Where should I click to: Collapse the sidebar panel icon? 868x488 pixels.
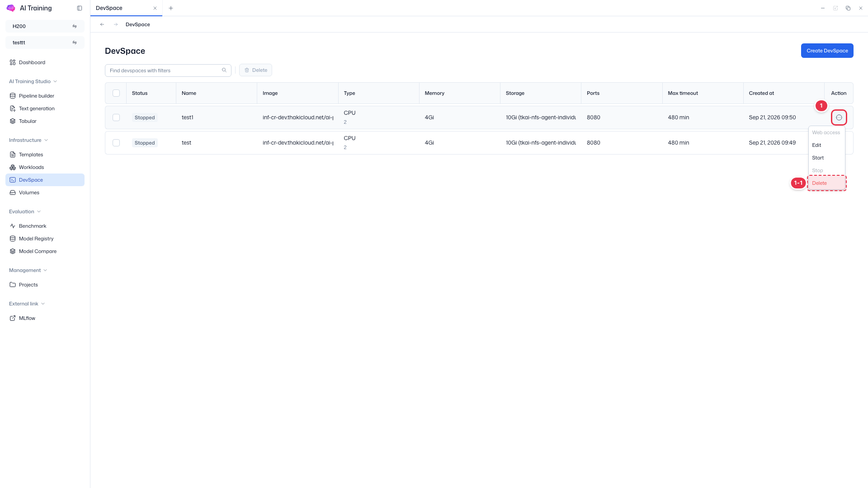tap(80, 8)
